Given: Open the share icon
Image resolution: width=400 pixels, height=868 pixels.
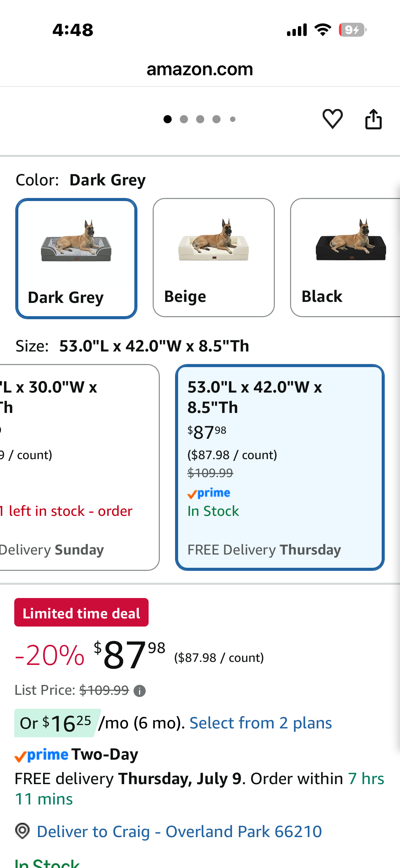Looking at the screenshot, I should tap(374, 119).
